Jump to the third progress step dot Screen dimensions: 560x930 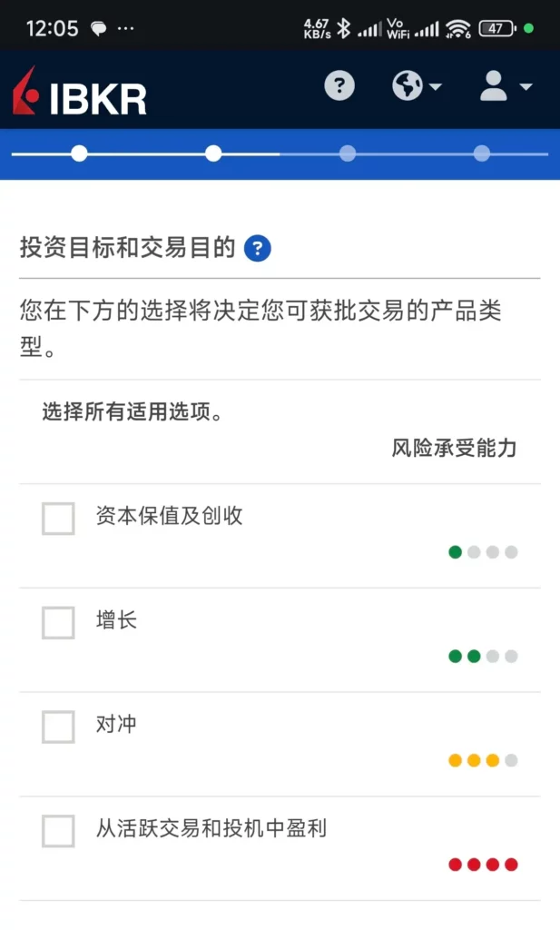348,153
